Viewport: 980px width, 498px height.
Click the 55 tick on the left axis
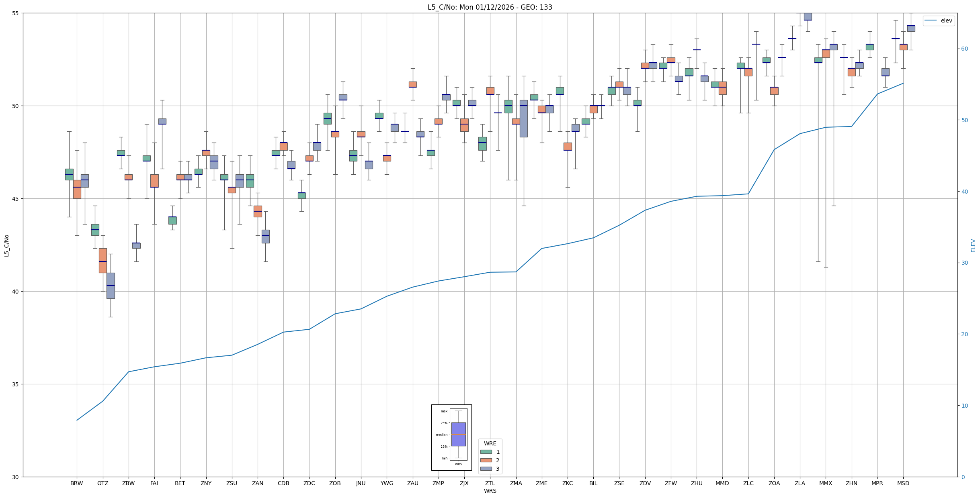point(16,13)
